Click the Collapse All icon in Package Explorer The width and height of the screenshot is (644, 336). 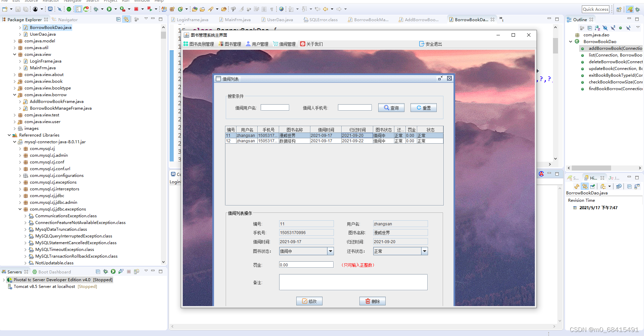coord(118,19)
